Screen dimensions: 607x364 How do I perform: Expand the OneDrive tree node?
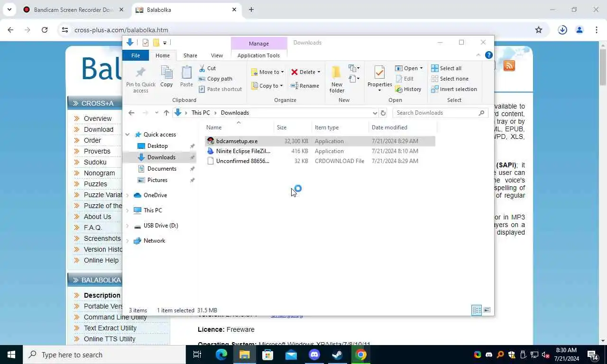click(x=127, y=195)
